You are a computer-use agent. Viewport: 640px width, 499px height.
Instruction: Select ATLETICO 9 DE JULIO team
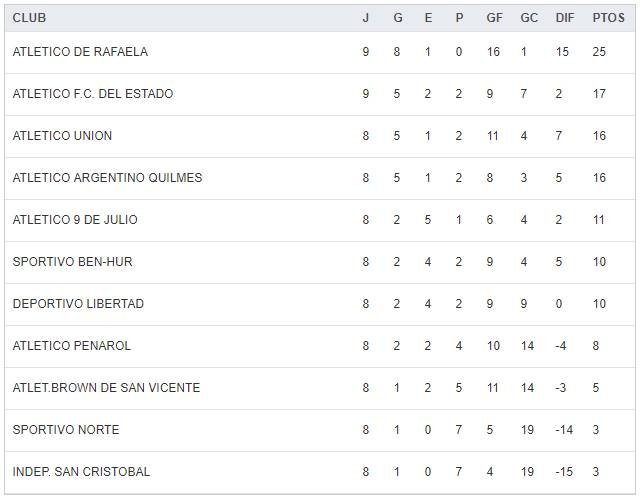75,220
